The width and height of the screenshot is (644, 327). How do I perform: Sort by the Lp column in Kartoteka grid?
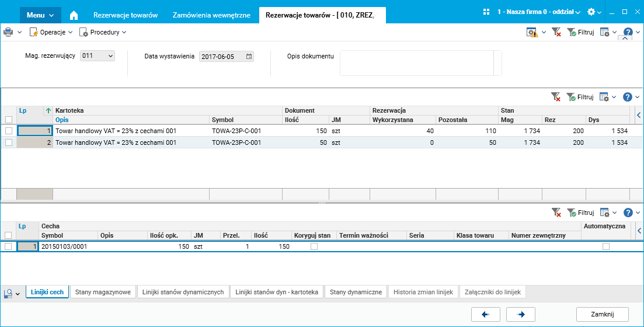(x=35, y=110)
